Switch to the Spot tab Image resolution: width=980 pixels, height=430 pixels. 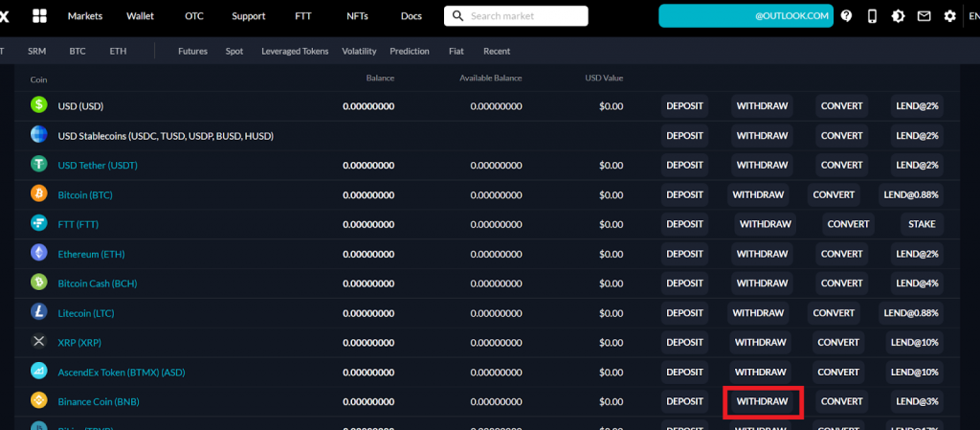(x=234, y=52)
